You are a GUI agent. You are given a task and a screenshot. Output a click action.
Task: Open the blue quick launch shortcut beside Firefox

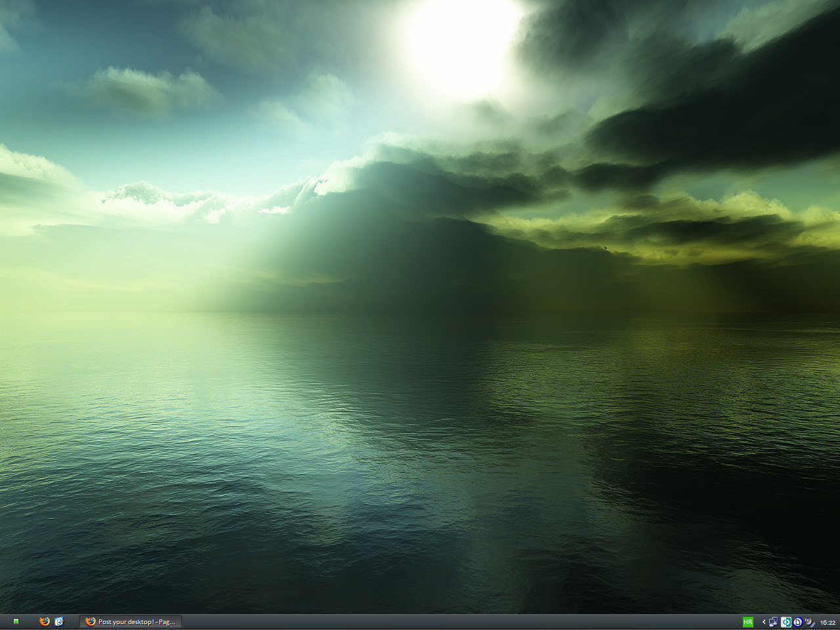pos(59,621)
